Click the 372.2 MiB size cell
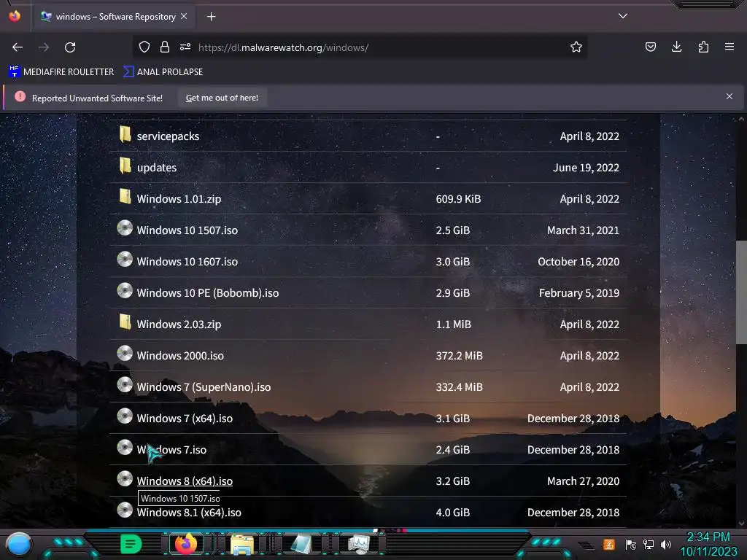747x560 pixels. point(460,356)
